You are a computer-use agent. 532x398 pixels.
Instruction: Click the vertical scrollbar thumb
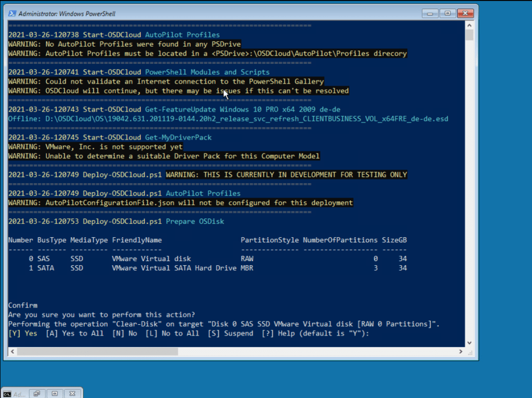point(469,35)
